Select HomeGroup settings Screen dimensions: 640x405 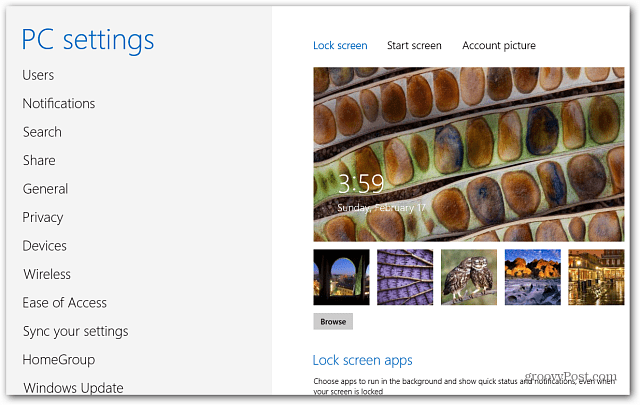[x=59, y=360]
